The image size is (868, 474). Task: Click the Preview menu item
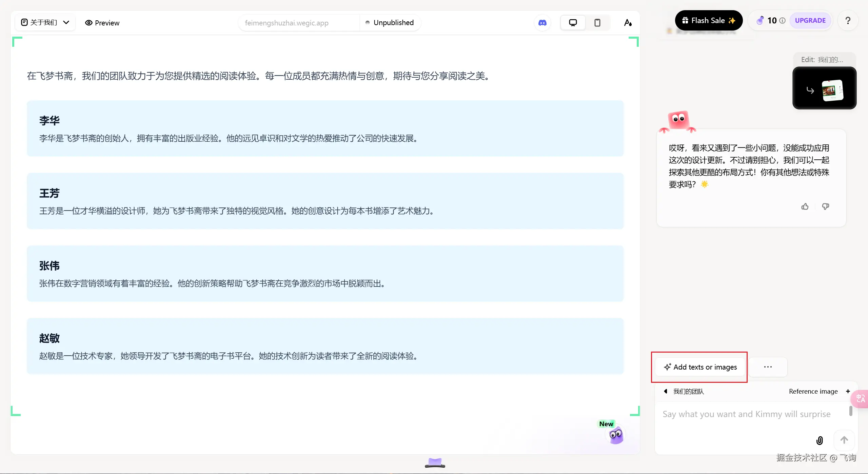click(x=102, y=23)
